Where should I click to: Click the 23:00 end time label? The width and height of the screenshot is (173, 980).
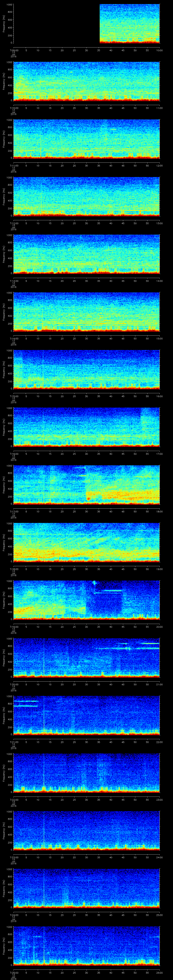[160, 800]
